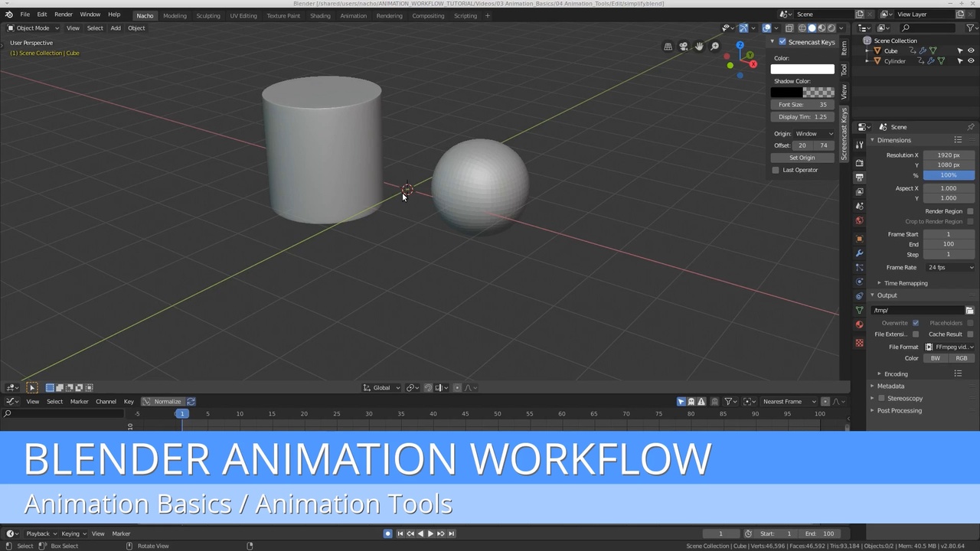The image size is (980, 551).
Task: Open the World properties tab icon
Action: (x=859, y=220)
